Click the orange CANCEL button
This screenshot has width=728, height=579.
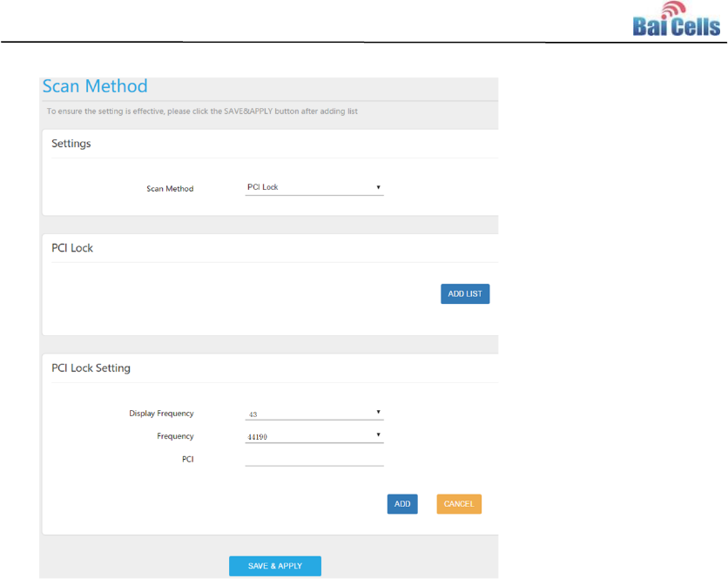[459, 504]
